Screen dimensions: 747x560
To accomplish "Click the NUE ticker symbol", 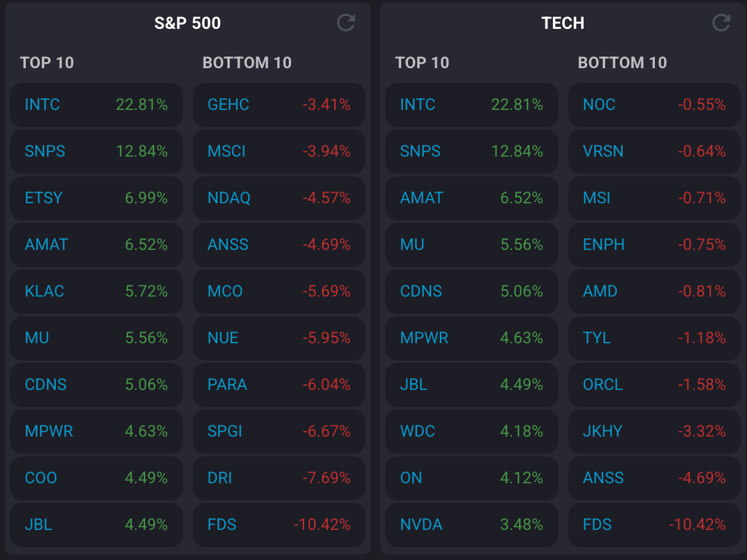I will tap(223, 338).
